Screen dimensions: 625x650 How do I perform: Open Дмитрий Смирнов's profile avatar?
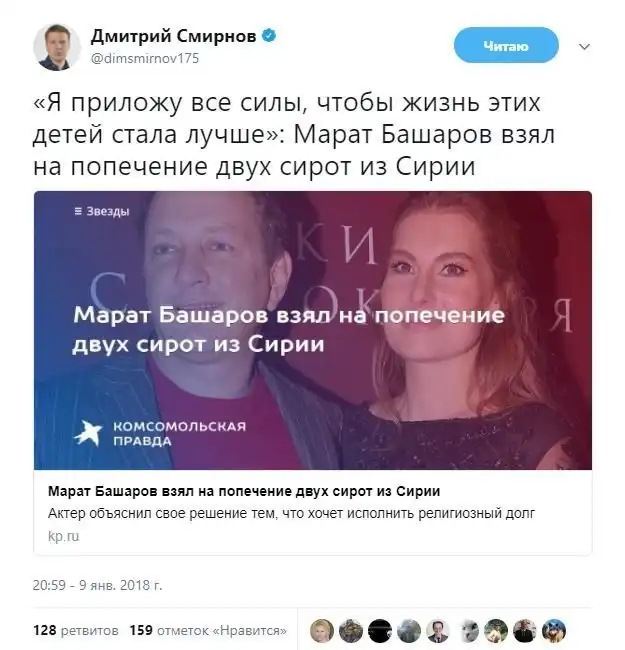[x=57, y=47]
